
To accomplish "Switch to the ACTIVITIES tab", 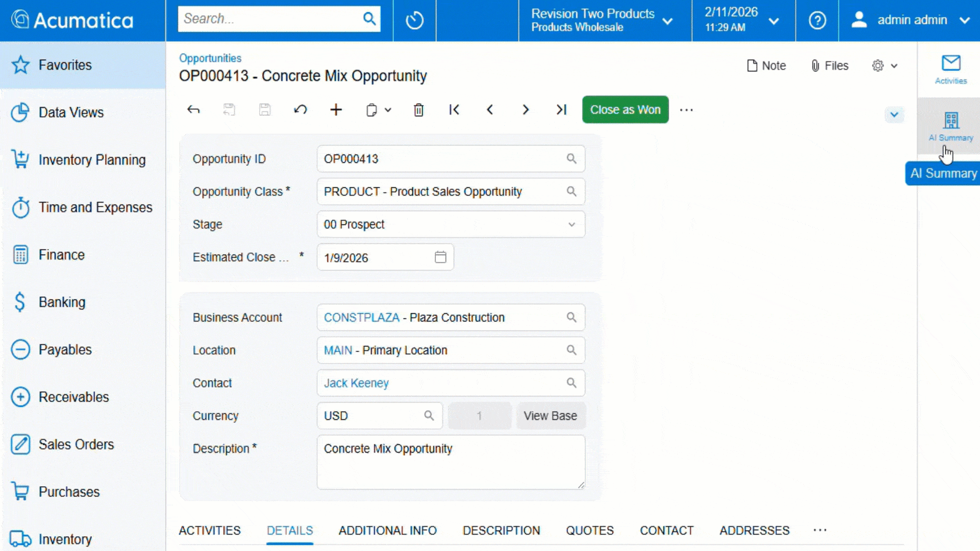I will tap(210, 531).
